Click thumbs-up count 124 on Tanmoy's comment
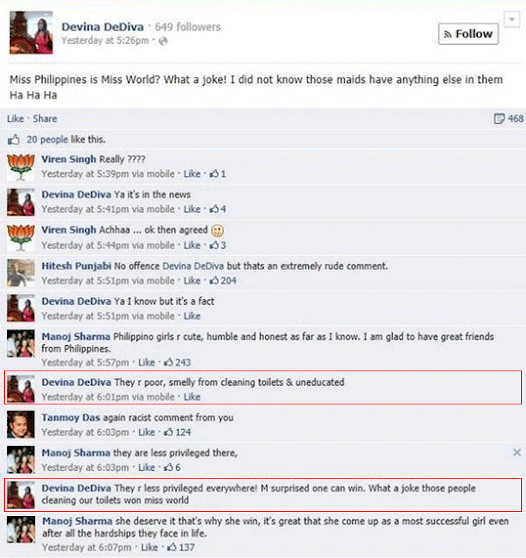The height and width of the screenshot is (558, 526). click(177, 432)
